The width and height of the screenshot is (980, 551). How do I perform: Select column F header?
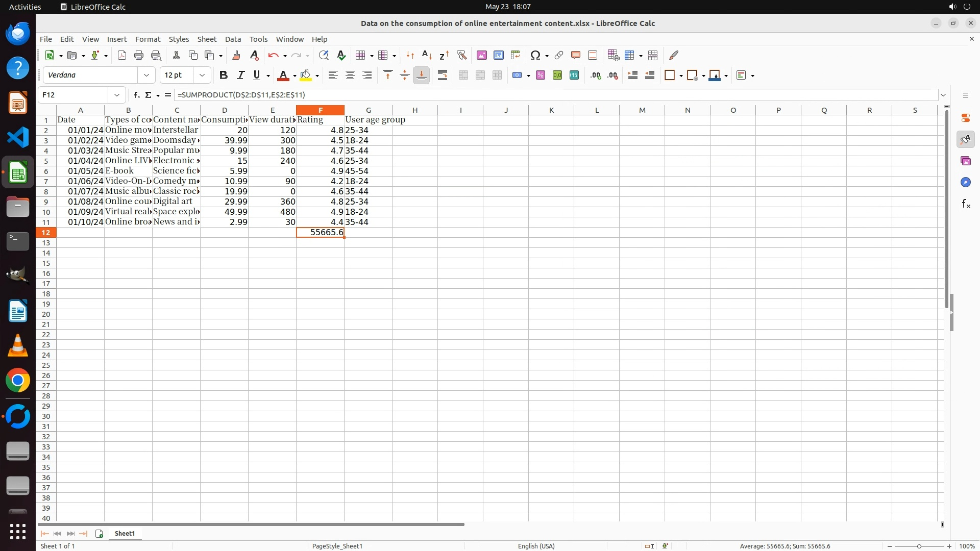point(320,110)
